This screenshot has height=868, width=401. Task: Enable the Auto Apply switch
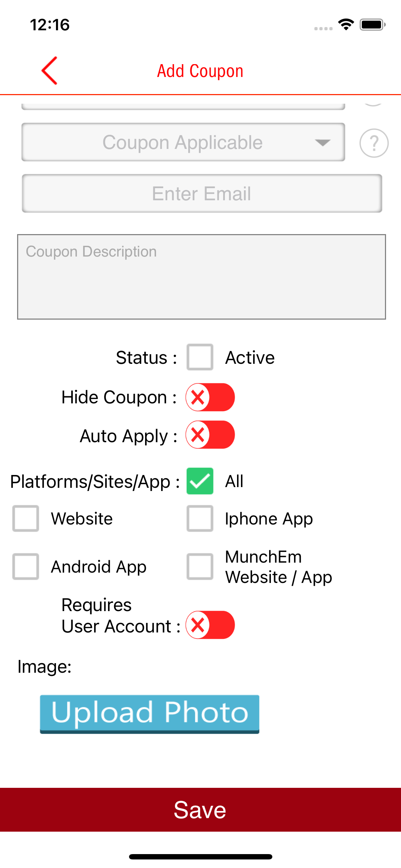click(210, 435)
